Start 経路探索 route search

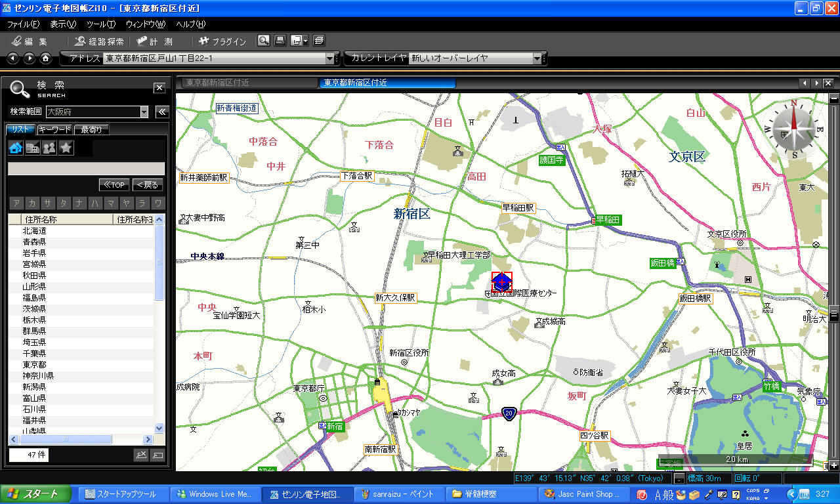[x=99, y=41]
